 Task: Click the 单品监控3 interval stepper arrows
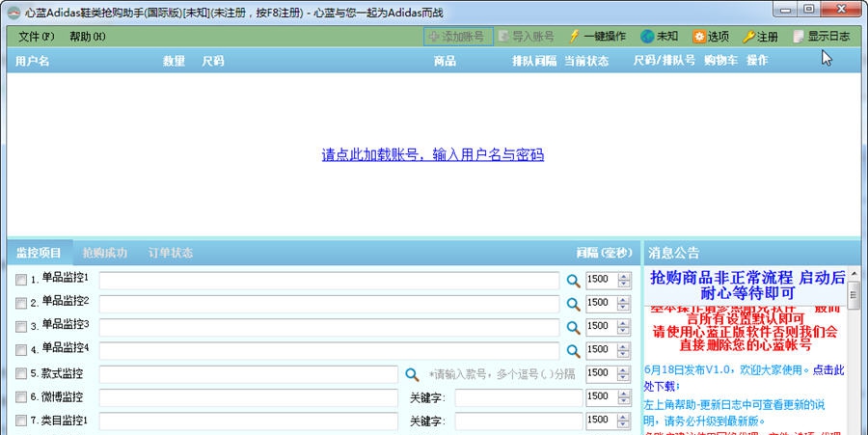tap(624, 327)
